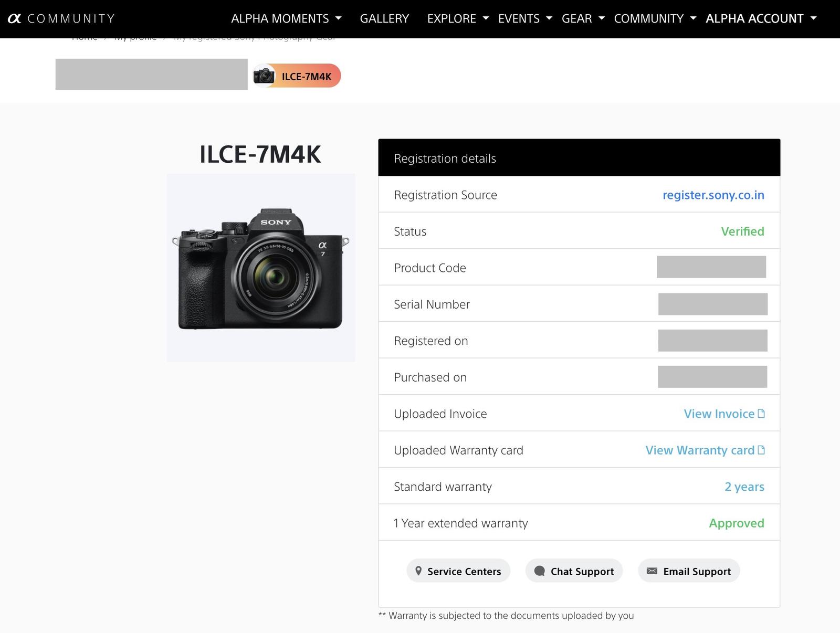Click the location pin icon for Service Centers
Image resolution: width=840 pixels, height=633 pixels.
click(x=418, y=571)
